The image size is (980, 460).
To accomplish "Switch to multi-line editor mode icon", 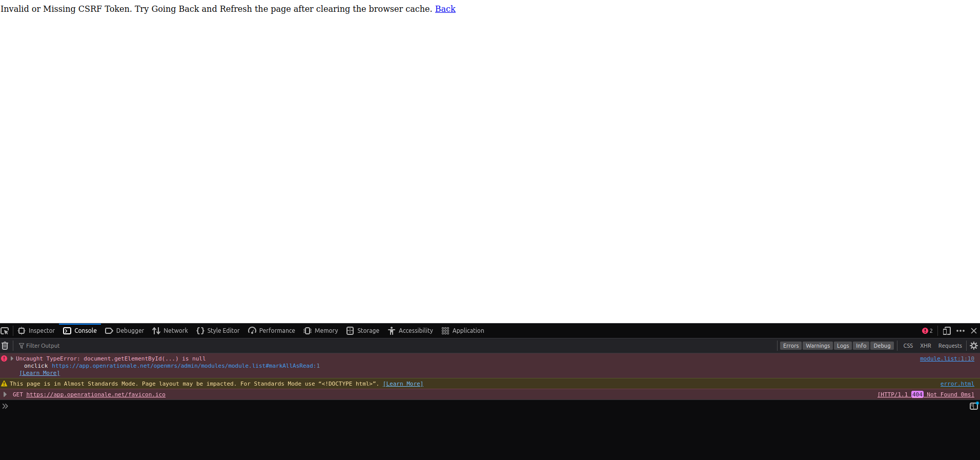I will click(973, 406).
